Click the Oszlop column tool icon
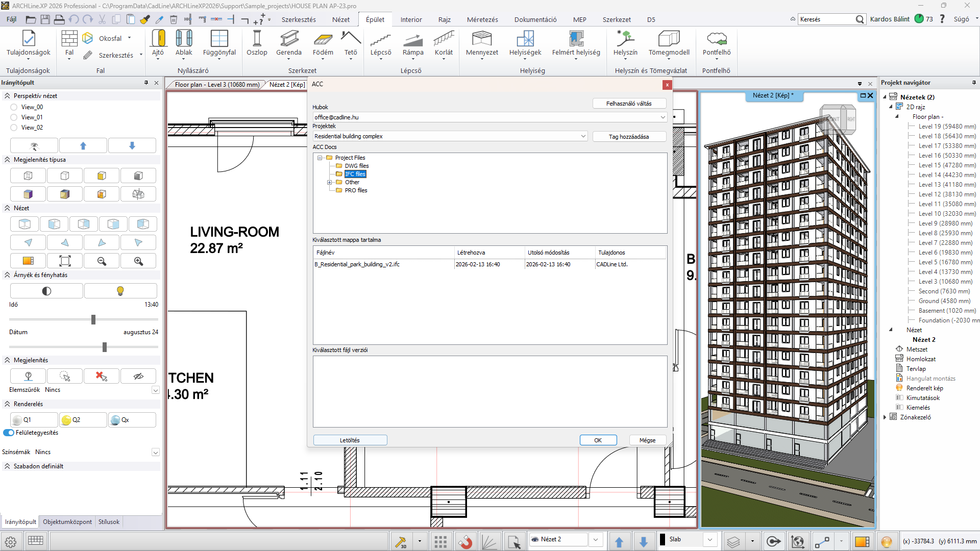 pos(257,39)
